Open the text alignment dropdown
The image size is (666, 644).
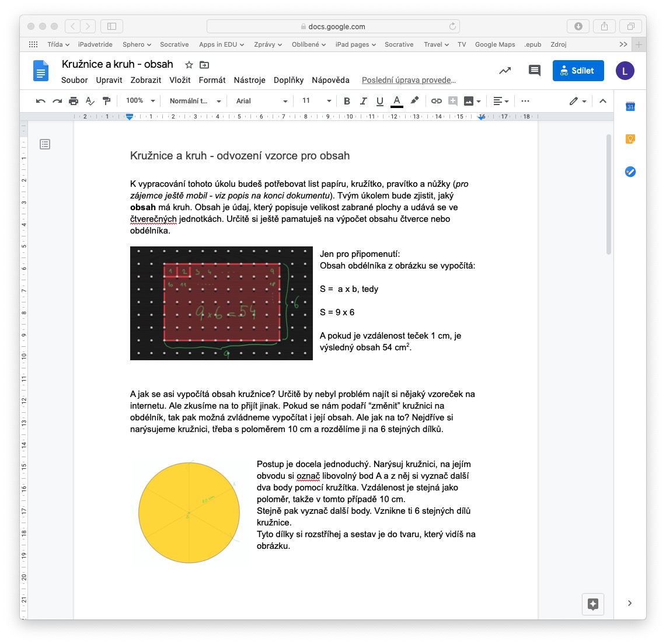(501, 101)
